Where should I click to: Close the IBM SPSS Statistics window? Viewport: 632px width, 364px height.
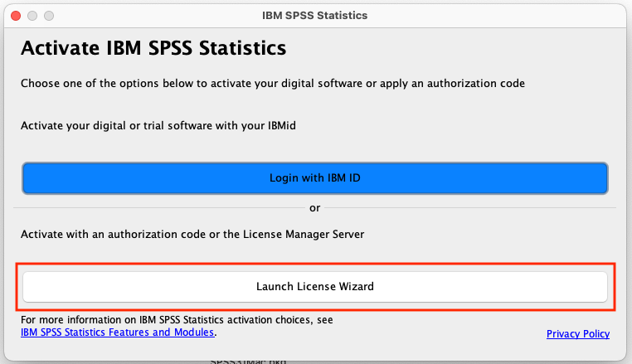pos(17,16)
